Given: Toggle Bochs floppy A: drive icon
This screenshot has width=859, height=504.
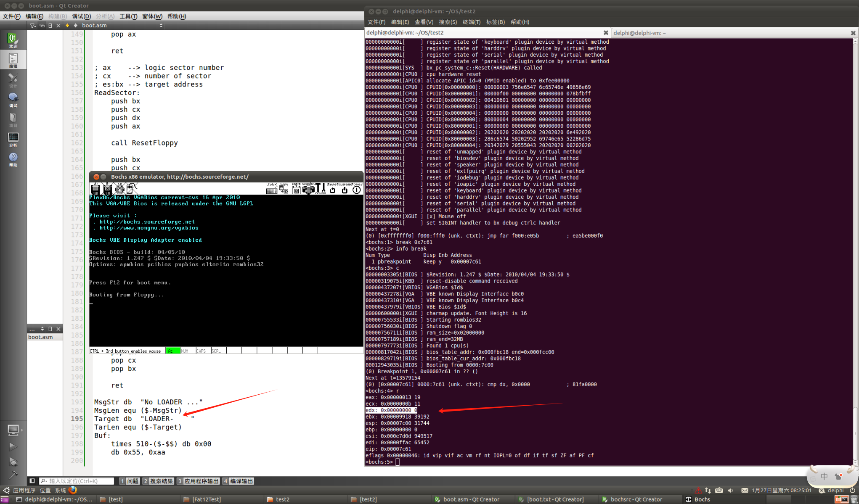Looking at the screenshot, I should pos(95,189).
